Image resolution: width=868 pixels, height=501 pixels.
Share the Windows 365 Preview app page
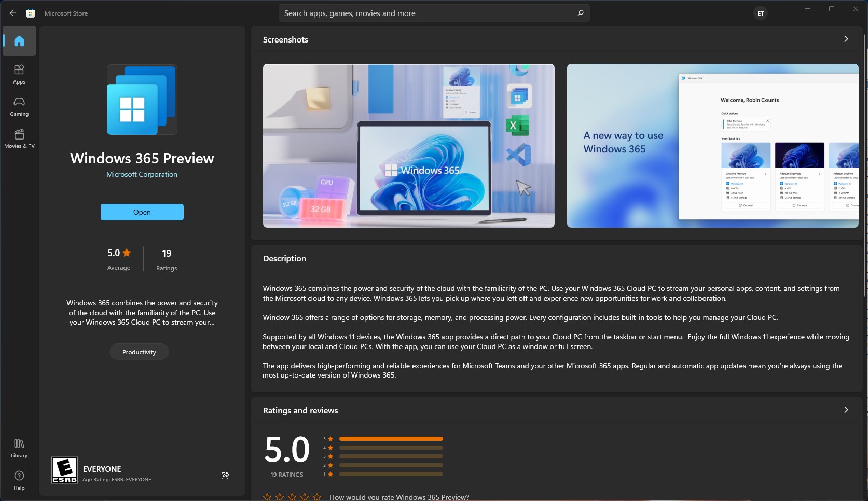225,475
